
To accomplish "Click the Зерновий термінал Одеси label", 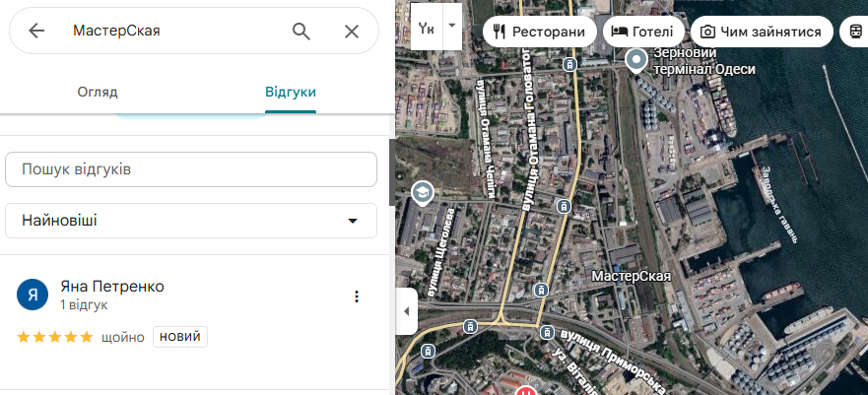I will (704, 61).
